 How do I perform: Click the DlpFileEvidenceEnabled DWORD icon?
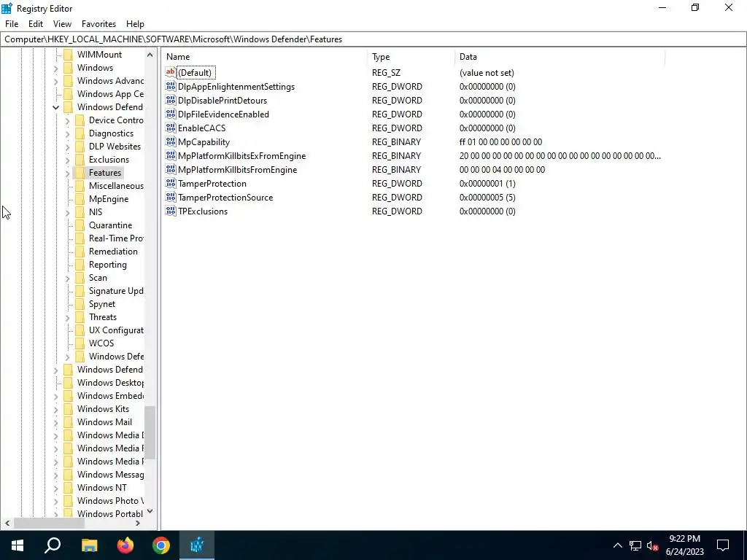point(170,114)
